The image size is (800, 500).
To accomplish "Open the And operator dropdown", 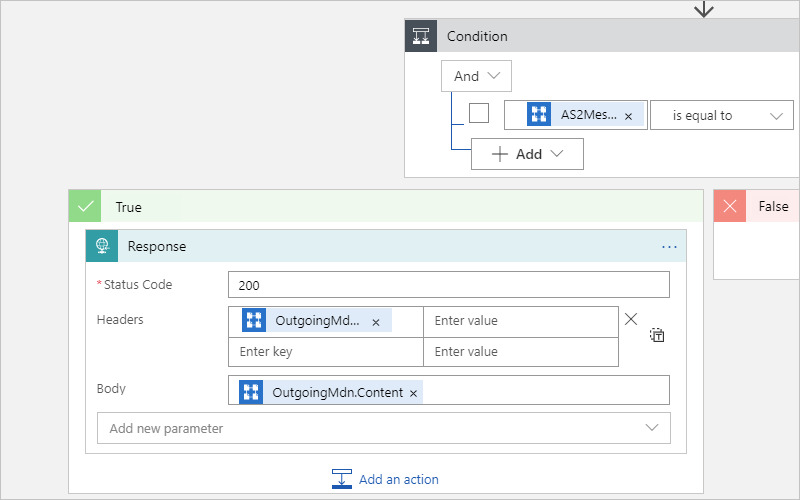I will pos(476,76).
